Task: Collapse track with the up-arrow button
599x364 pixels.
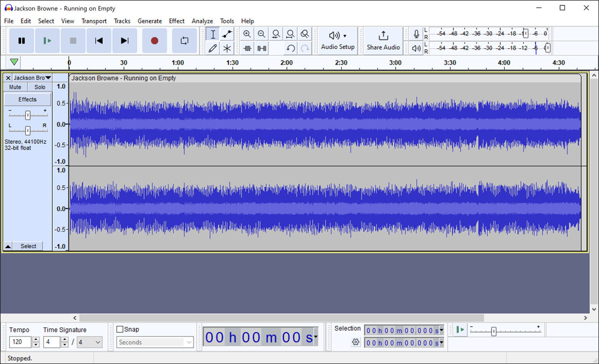Action: [8, 246]
